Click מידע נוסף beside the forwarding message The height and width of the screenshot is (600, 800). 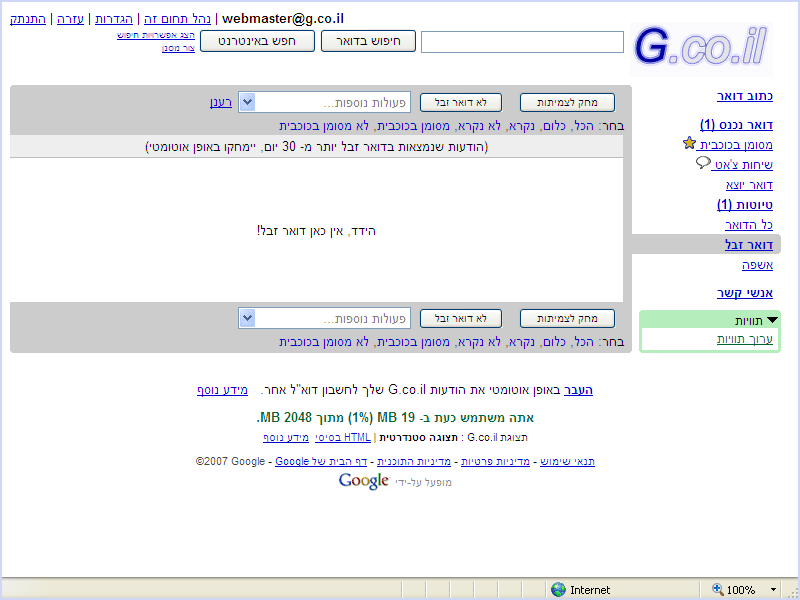click(x=222, y=390)
